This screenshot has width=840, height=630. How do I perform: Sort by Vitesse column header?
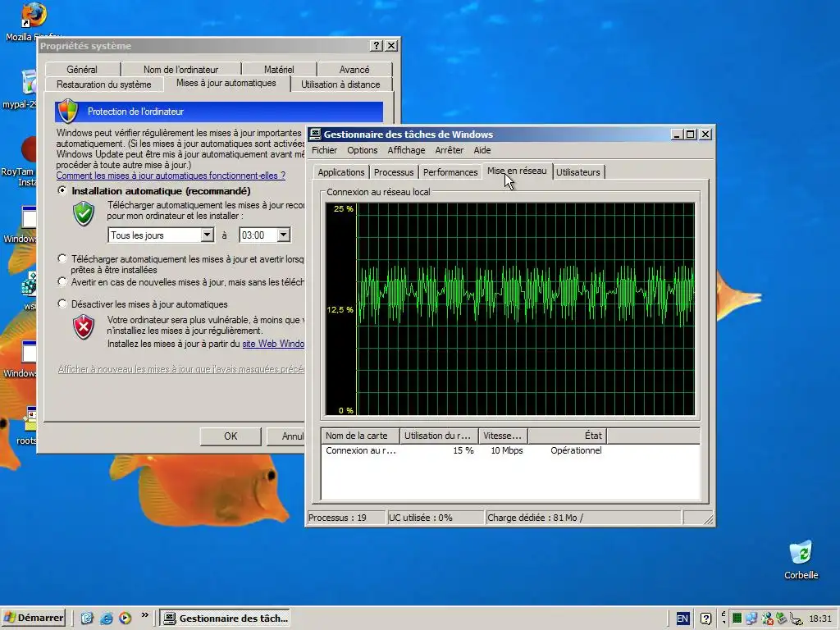coord(503,436)
